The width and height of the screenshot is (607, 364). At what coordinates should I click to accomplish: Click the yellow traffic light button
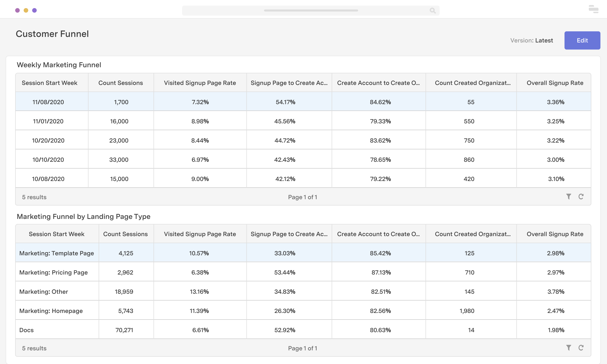click(26, 10)
